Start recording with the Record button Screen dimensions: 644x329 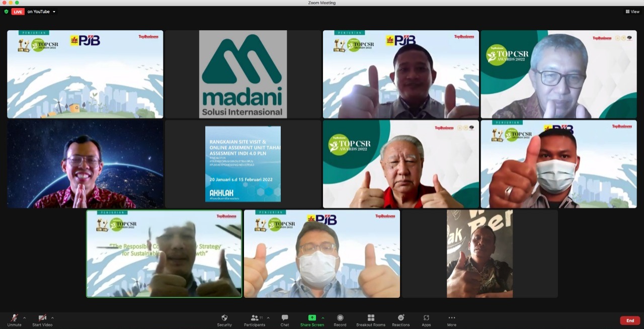click(340, 320)
